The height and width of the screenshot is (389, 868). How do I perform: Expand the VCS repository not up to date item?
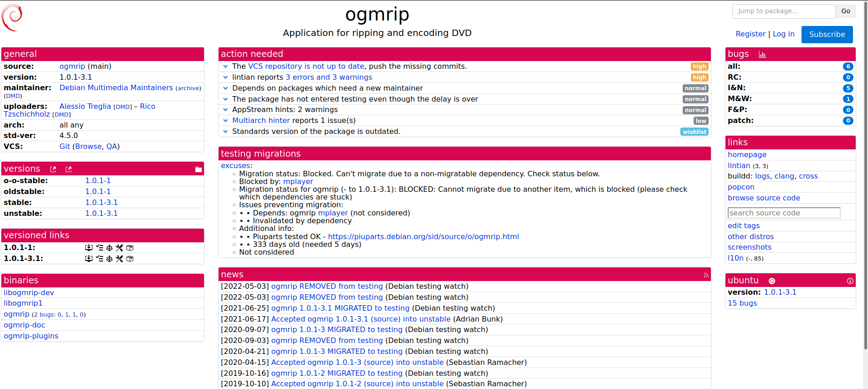click(x=225, y=67)
